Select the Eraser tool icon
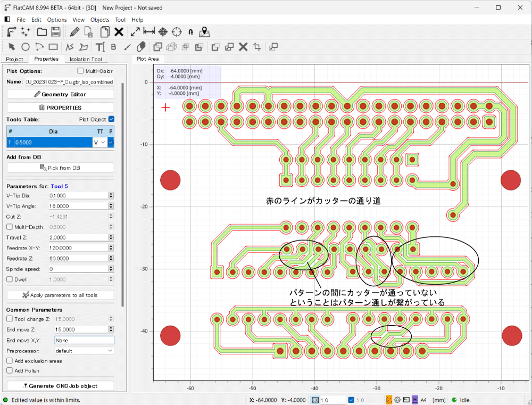Image resolution: width=532 pixels, height=405 pixels. 141,47
